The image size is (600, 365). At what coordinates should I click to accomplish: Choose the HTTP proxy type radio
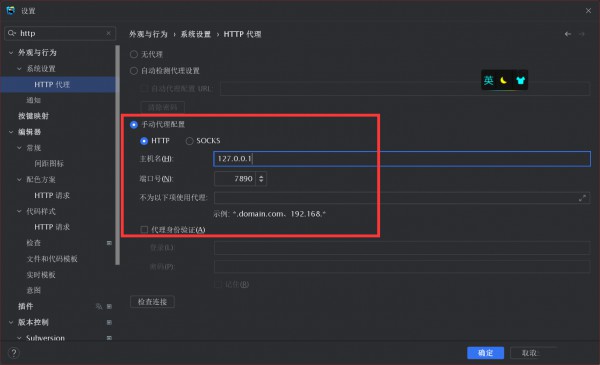144,141
